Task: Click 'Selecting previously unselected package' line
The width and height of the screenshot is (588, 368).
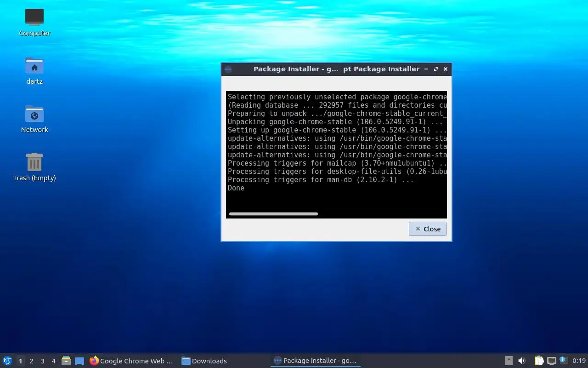Action: pos(337,97)
